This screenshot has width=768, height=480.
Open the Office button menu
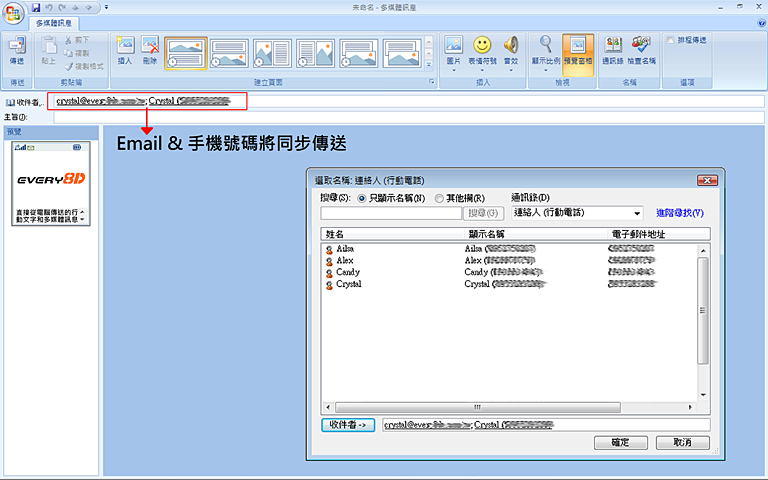point(13,12)
